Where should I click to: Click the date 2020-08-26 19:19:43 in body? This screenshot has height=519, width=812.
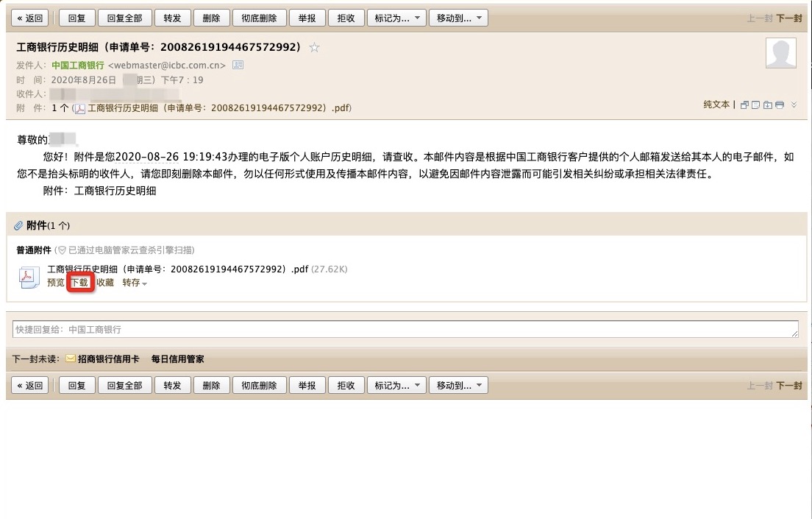pos(171,157)
